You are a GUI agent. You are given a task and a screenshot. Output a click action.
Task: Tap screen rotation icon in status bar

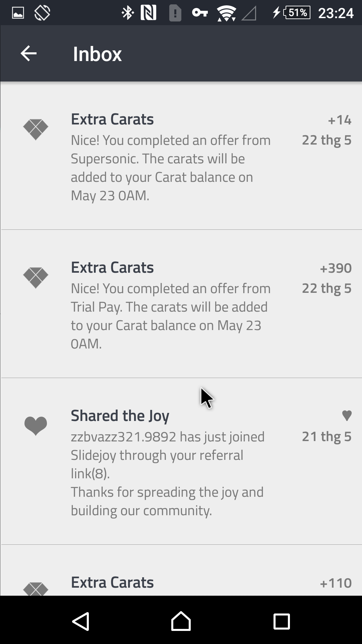click(x=42, y=13)
